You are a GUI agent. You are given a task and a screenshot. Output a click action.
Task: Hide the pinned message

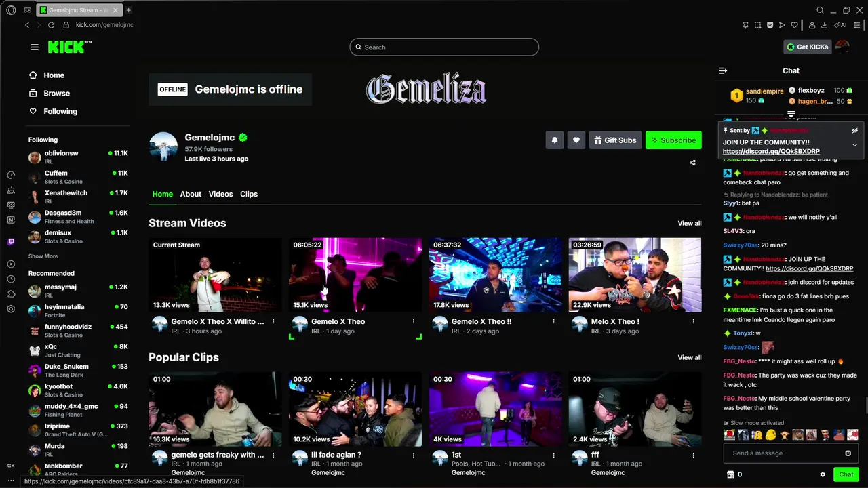(x=854, y=130)
